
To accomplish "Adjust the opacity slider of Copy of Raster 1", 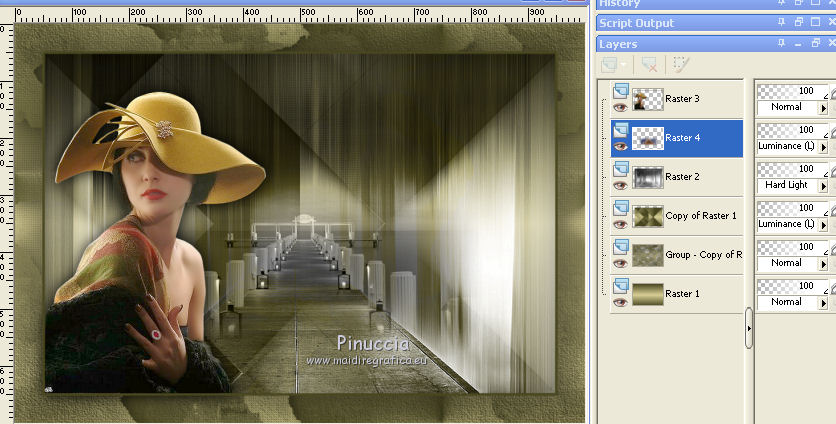I will coord(792,208).
